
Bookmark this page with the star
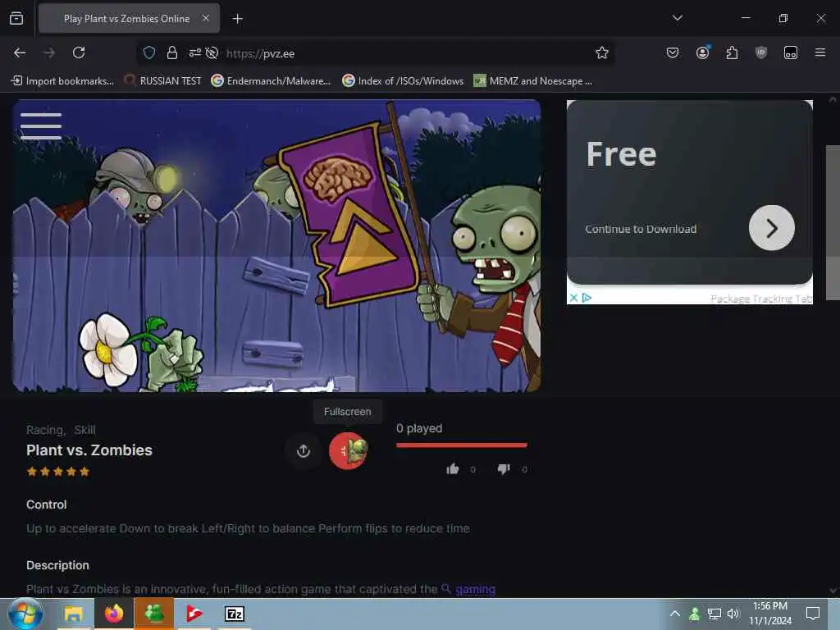(601, 52)
